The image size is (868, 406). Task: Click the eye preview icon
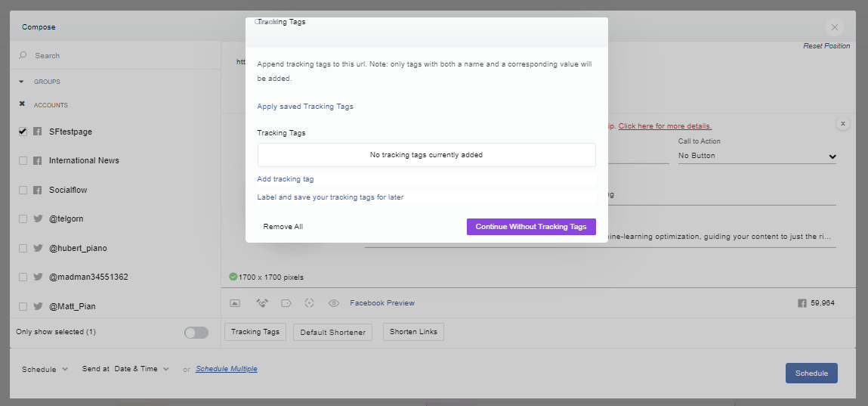tap(333, 303)
